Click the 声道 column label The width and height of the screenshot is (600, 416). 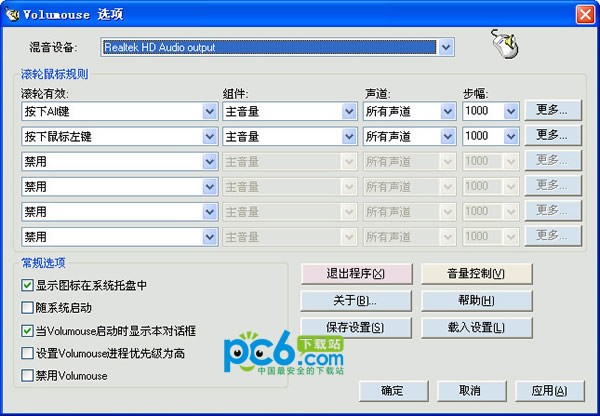coord(377,94)
